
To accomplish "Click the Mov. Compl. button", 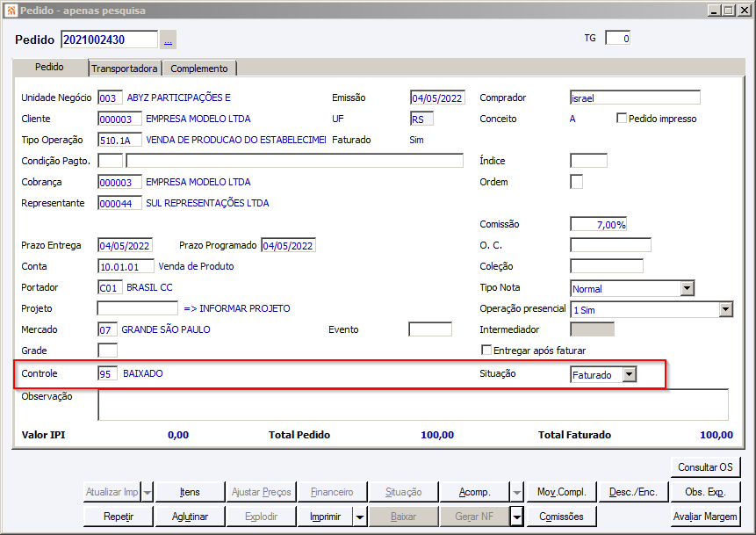I will 562,492.
